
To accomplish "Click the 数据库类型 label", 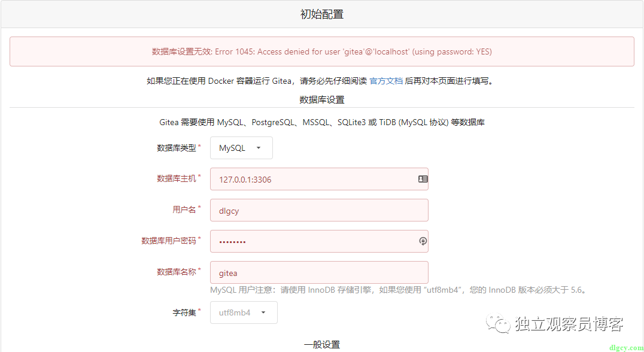I will pyautogui.click(x=177, y=148).
